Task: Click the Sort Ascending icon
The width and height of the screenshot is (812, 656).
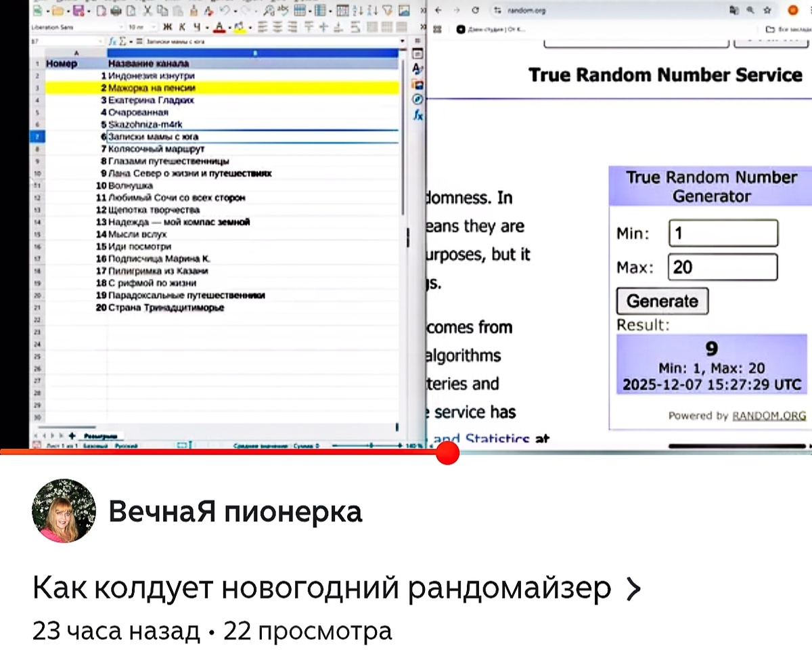Action: point(358,11)
